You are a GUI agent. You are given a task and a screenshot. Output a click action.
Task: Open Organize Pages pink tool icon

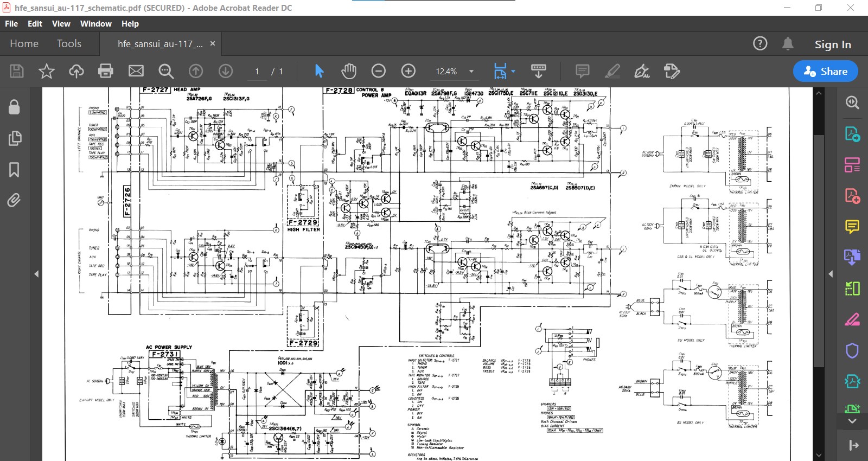(852, 165)
